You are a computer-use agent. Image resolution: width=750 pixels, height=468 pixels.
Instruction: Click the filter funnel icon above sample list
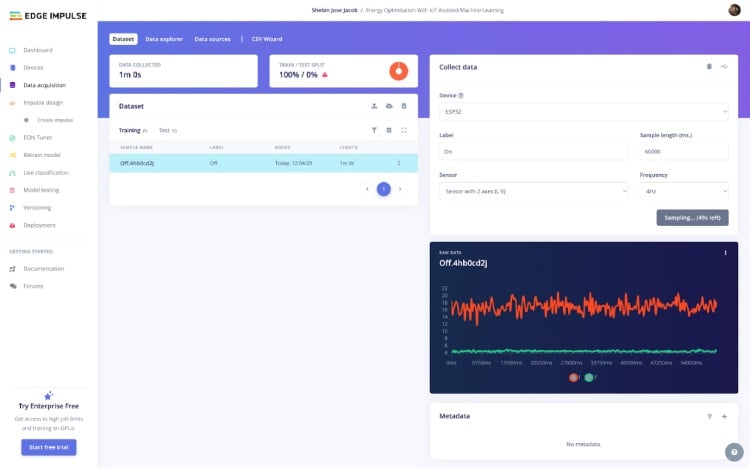click(374, 130)
